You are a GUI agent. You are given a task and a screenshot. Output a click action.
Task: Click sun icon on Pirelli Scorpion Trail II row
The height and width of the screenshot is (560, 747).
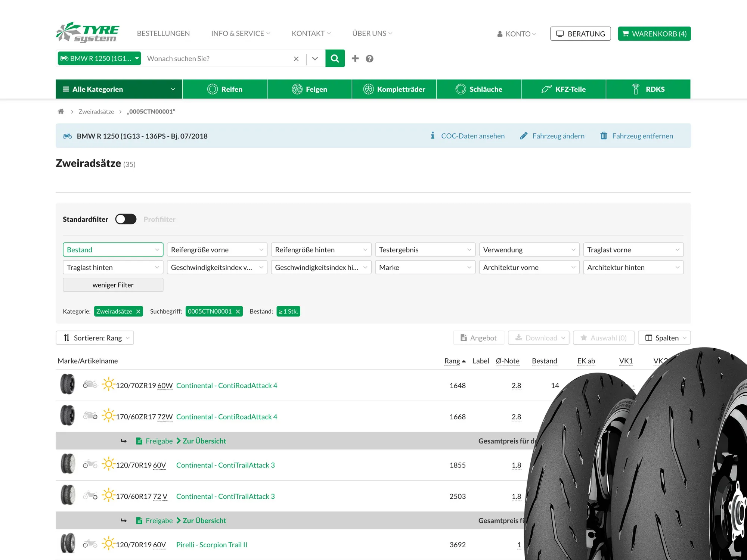[108, 544]
